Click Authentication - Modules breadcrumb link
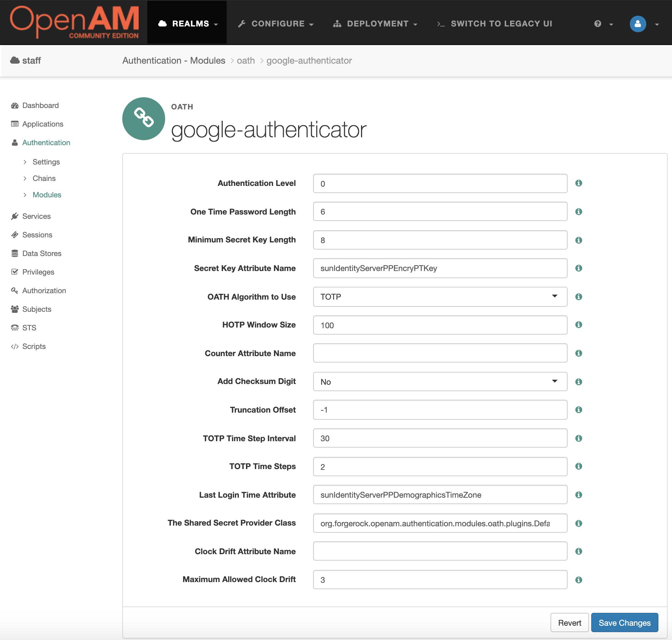The image size is (672, 640). click(x=174, y=60)
